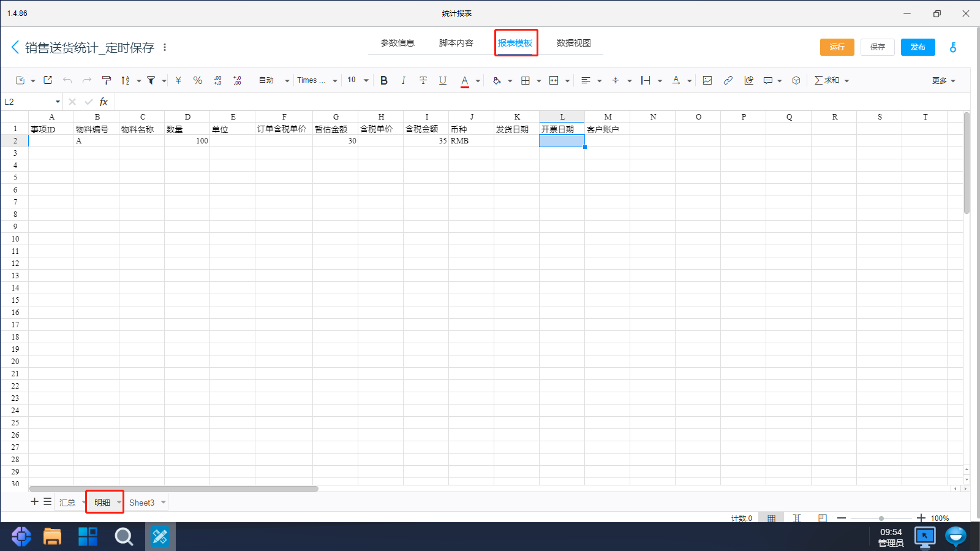
Task: Click the undo icon
Action: pyautogui.click(x=67, y=80)
